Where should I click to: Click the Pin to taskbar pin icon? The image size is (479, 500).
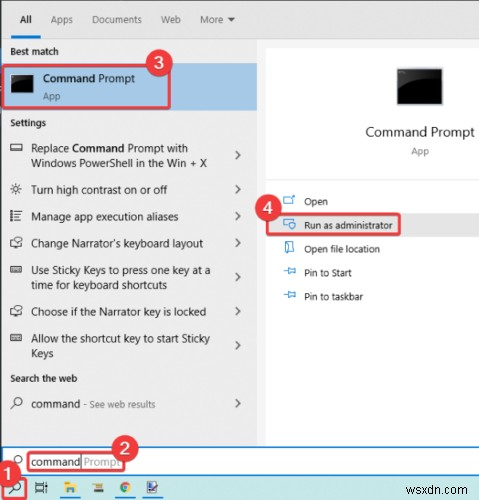point(289,295)
